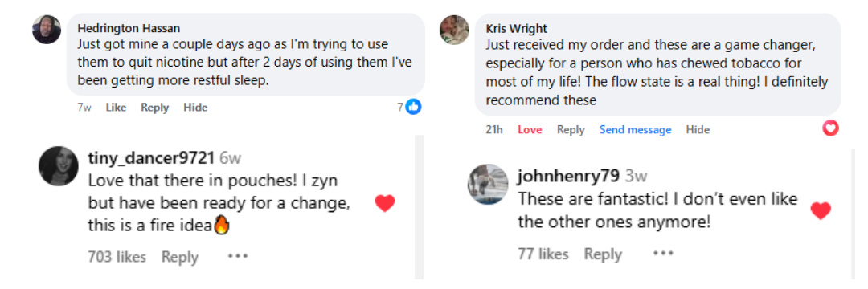Click the blue thumbs-up reaction icon
Viewport: 868px width, 289px height.
(x=414, y=108)
